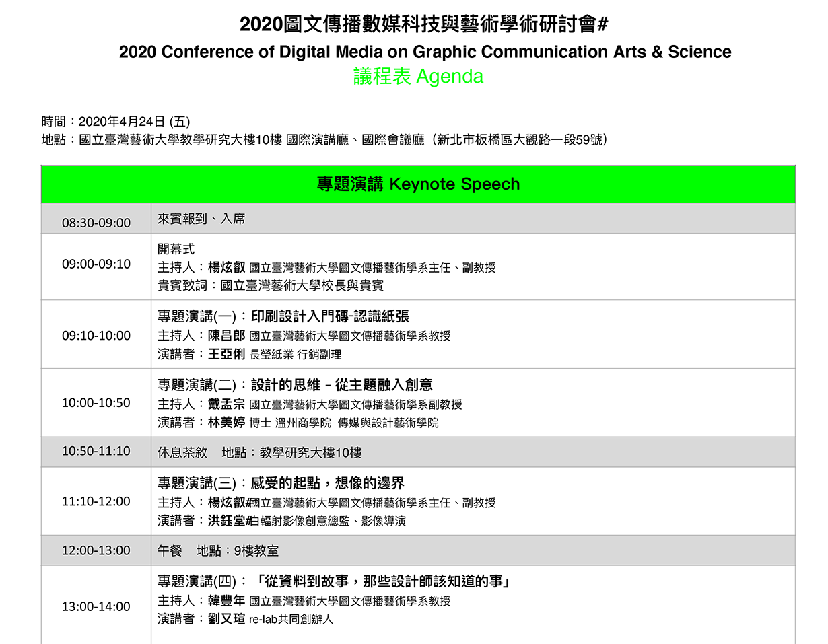The height and width of the screenshot is (644, 828).
Task: Click the keynote title 印刷設計入門磚-認識紙張
Action: point(330,317)
